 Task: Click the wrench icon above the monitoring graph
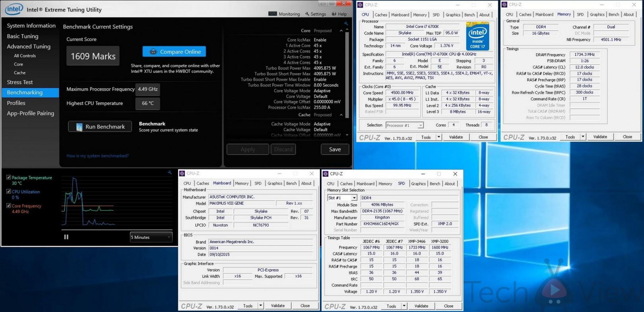170,172
